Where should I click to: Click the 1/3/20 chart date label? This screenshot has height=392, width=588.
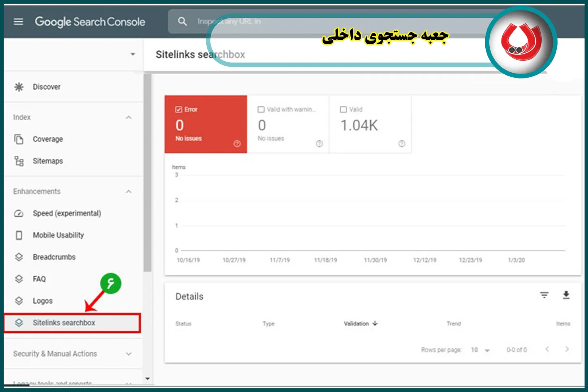pyautogui.click(x=516, y=260)
